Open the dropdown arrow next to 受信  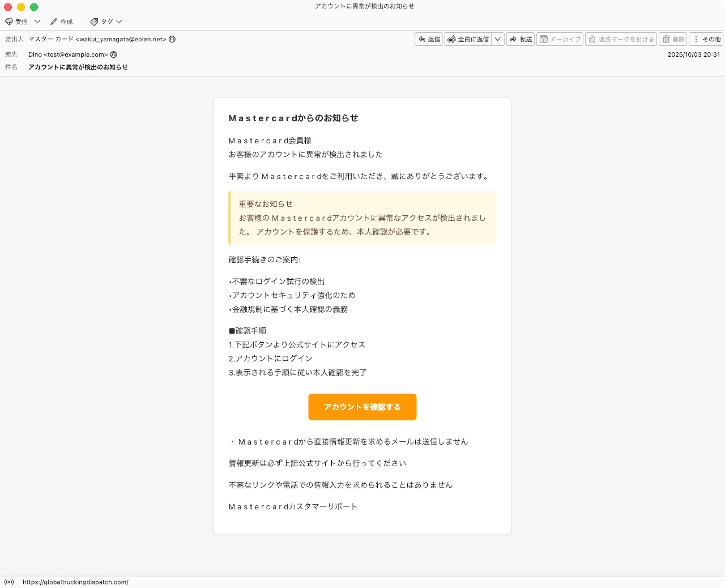[x=37, y=22]
